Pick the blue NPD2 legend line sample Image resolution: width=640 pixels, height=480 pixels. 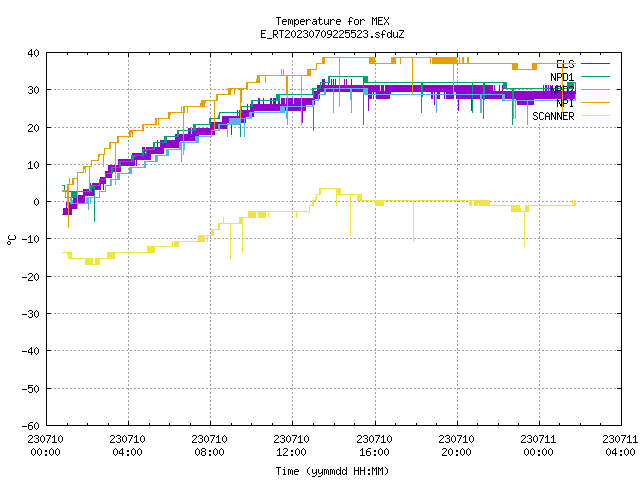point(595,89)
